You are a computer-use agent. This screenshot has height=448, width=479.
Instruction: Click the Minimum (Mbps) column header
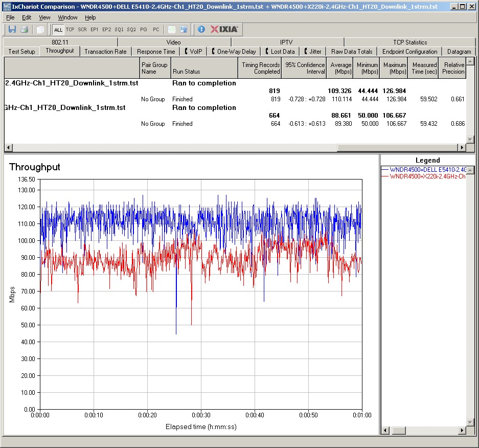[x=366, y=68]
